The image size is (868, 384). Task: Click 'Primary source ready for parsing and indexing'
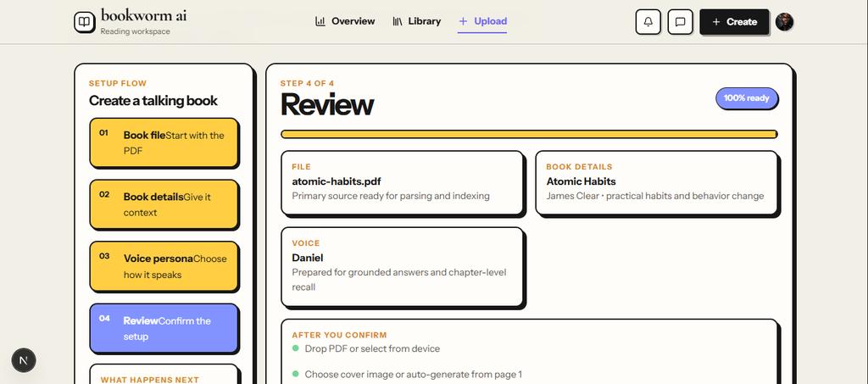391,196
